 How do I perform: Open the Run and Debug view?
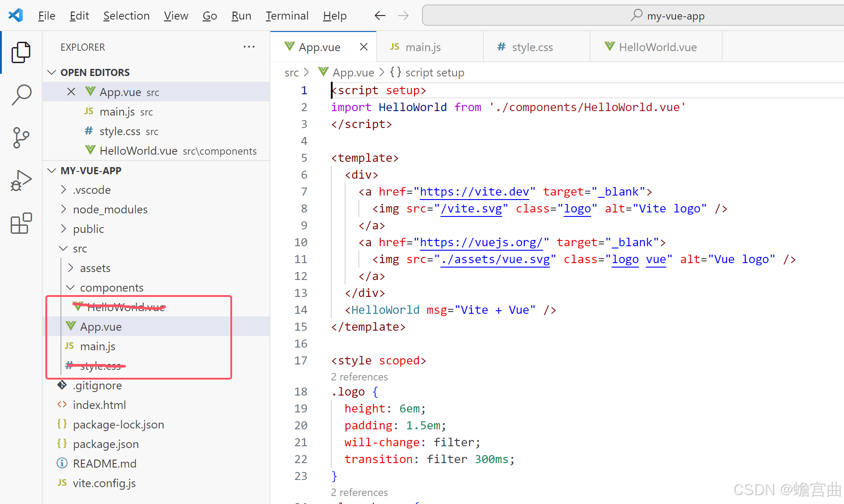21,180
